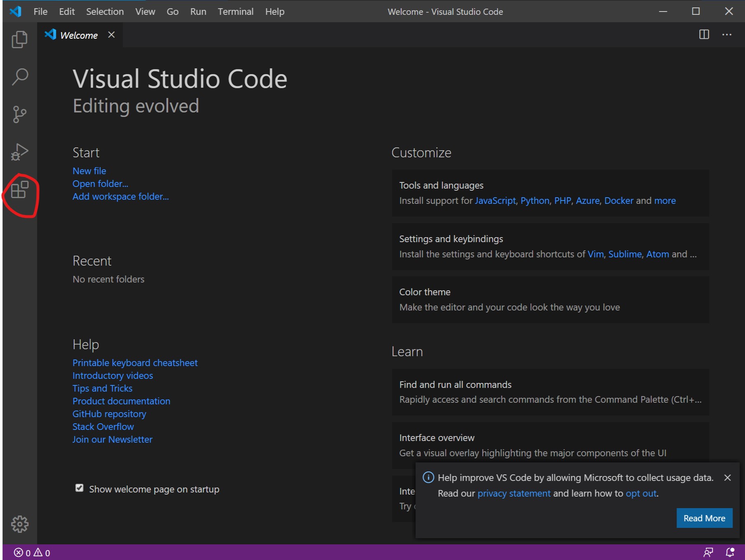The height and width of the screenshot is (560, 745).
Task: Open the Selection menu
Action: 105,12
